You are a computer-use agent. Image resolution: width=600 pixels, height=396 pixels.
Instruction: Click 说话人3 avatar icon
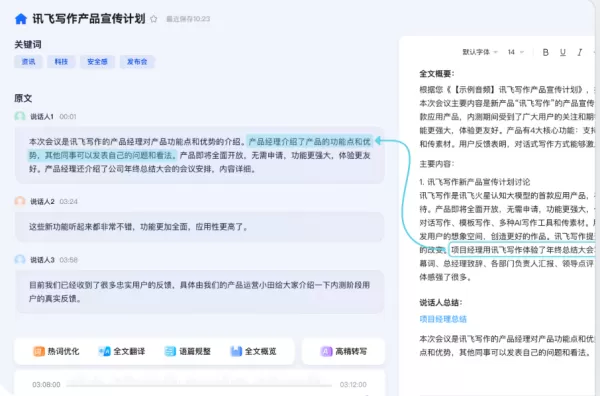[x=20, y=260]
